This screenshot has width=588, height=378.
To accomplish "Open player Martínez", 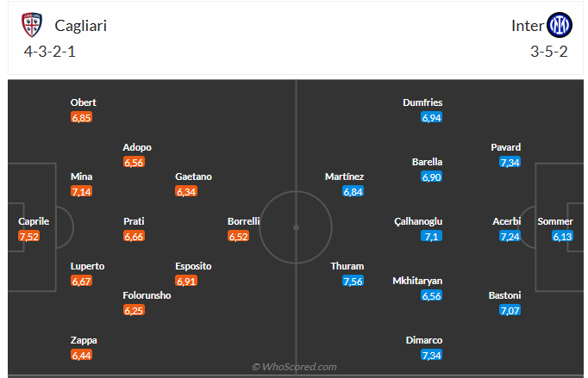I will pyautogui.click(x=344, y=177).
